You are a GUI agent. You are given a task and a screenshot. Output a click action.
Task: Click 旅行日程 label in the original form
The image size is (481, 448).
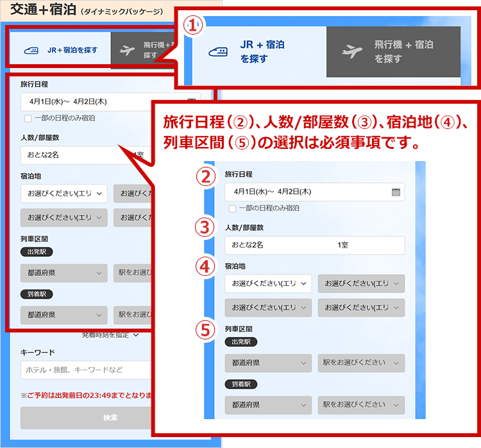pos(35,84)
